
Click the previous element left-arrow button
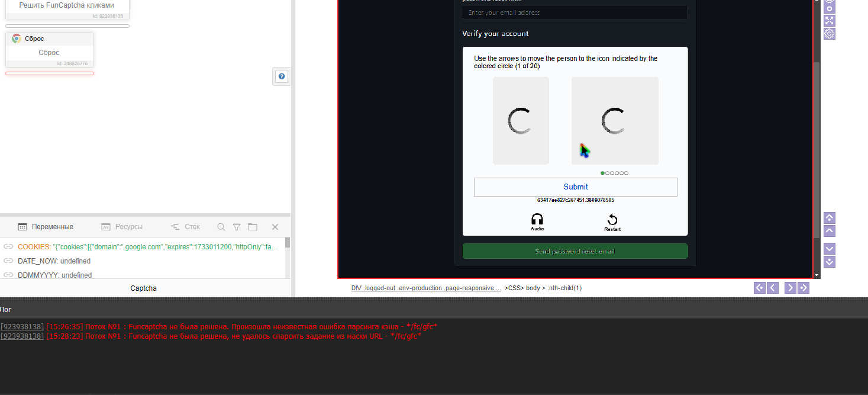[x=773, y=288]
